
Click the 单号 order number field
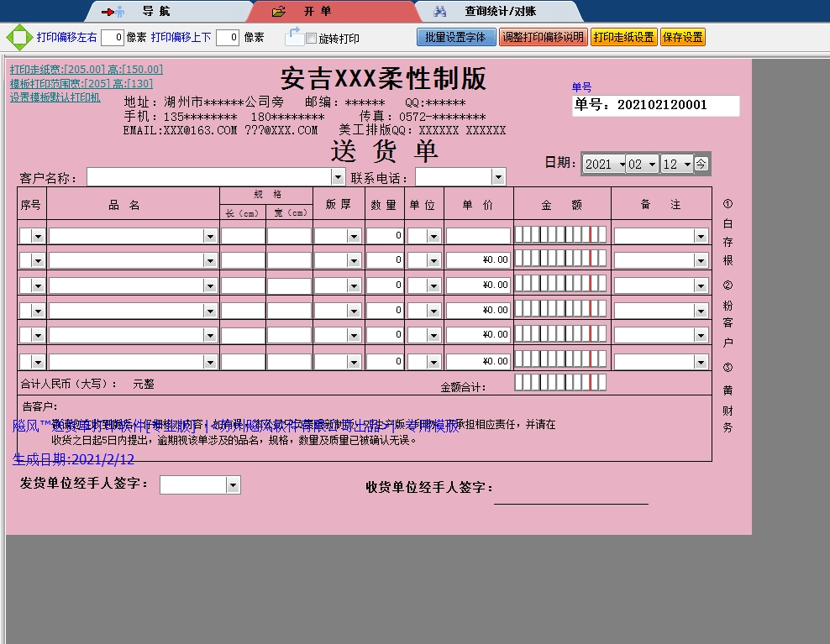click(655, 105)
